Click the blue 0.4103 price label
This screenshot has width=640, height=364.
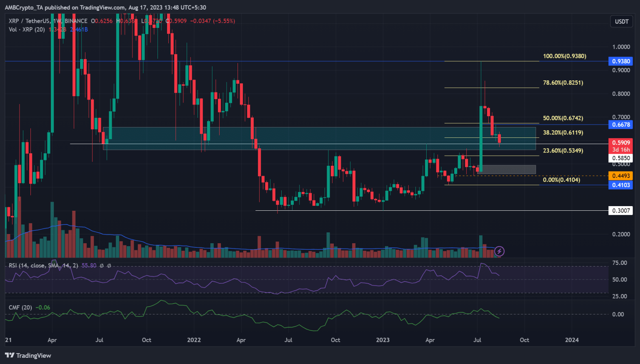[620, 185]
